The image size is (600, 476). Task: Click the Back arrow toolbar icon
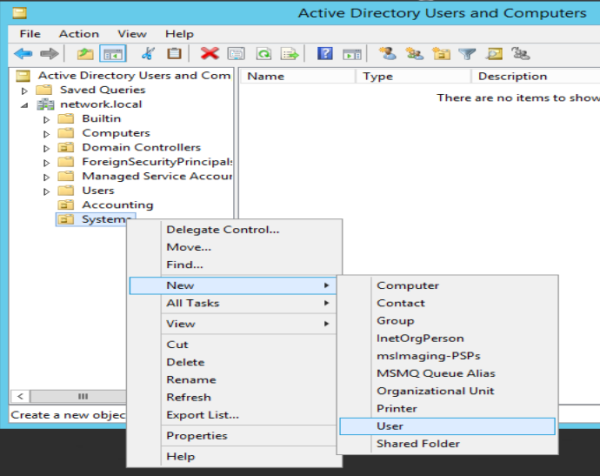click(23, 54)
